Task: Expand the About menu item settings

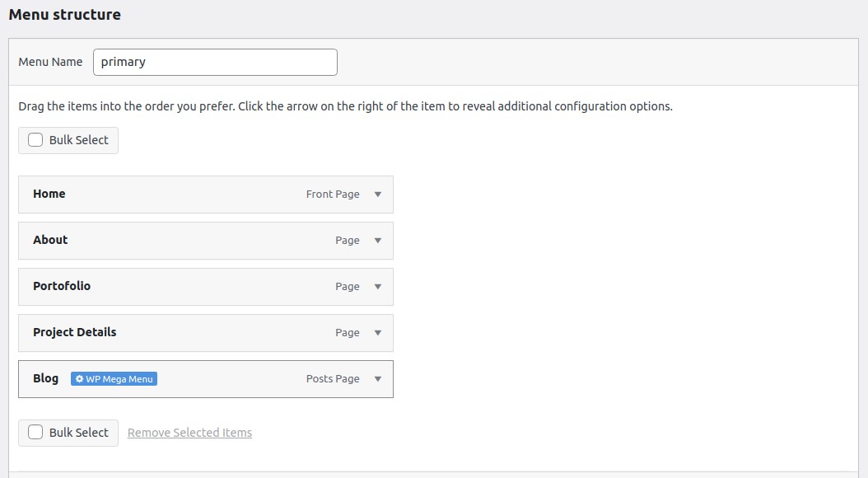Action: coord(378,241)
